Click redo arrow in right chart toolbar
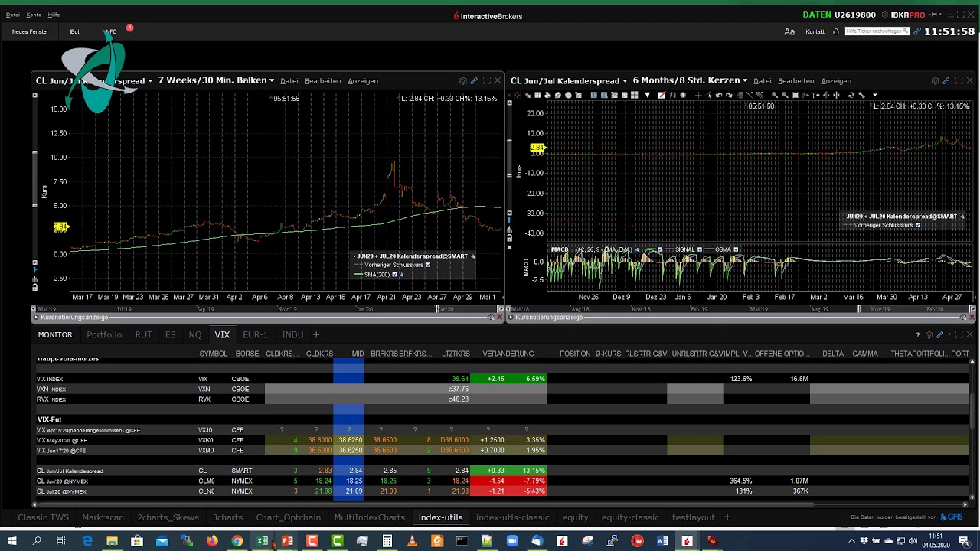This screenshot has width=980, height=551. click(x=729, y=95)
